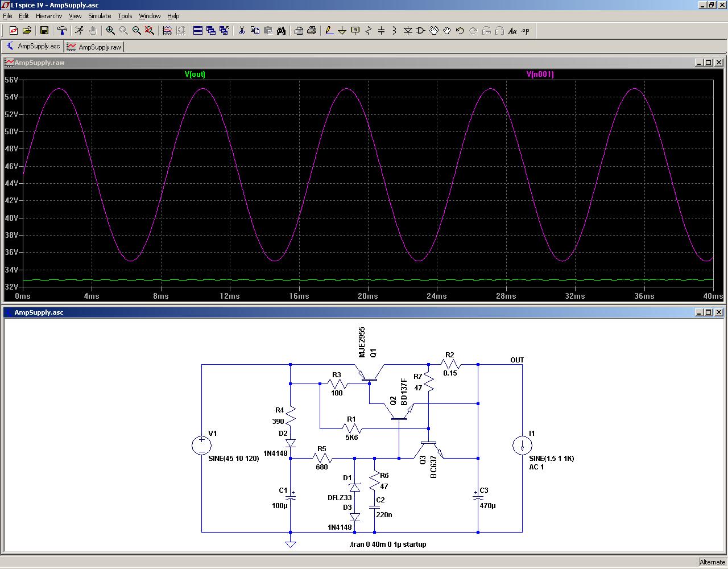Open the View menu
728x569 pixels.
75,16
